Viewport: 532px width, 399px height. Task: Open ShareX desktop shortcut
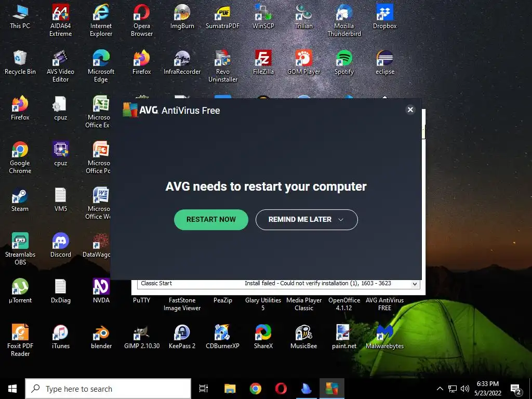263,337
